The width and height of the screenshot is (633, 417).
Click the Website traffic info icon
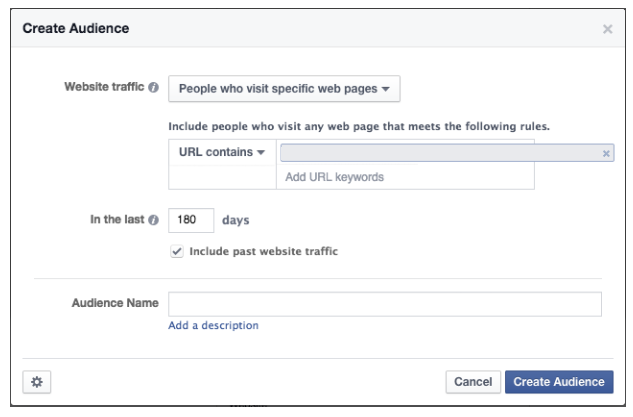155,88
